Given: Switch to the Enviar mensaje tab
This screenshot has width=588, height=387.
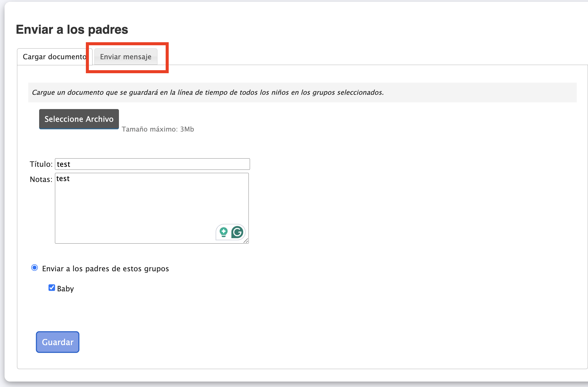Looking at the screenshot, I should pos(126,57).
